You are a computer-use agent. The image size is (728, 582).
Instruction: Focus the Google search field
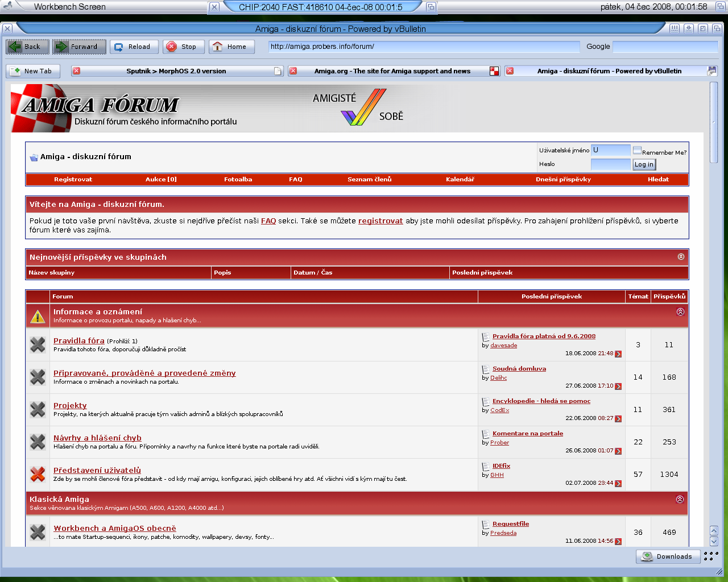tap(665, 47)
